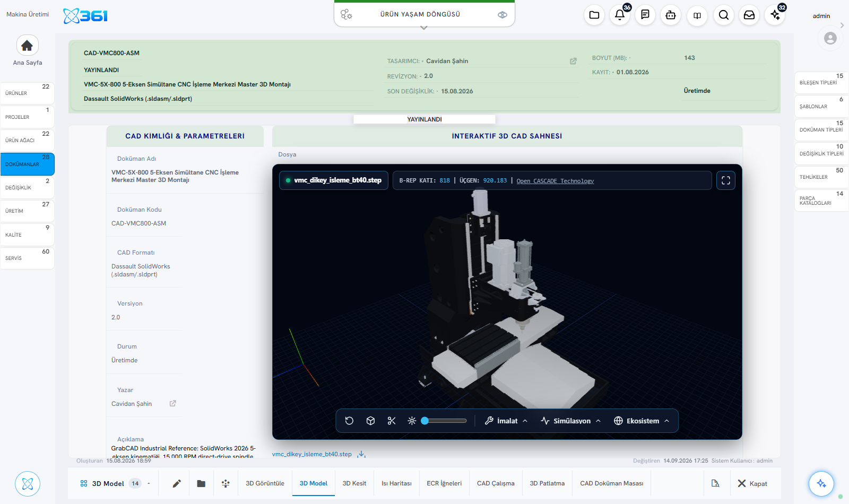Image resolution: width=849 pixels, height=504 pixels.
Task: Click the Kapat button
Action: [x=752, y=483]
